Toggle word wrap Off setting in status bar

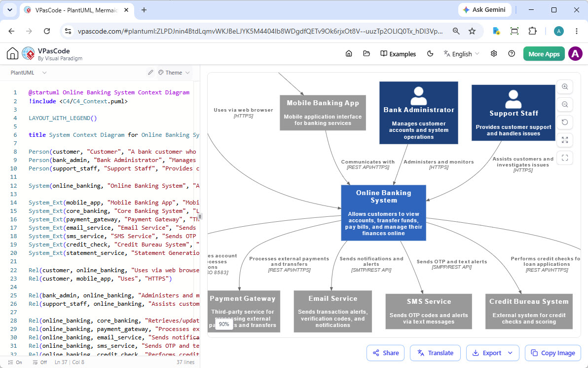(40, 363)
